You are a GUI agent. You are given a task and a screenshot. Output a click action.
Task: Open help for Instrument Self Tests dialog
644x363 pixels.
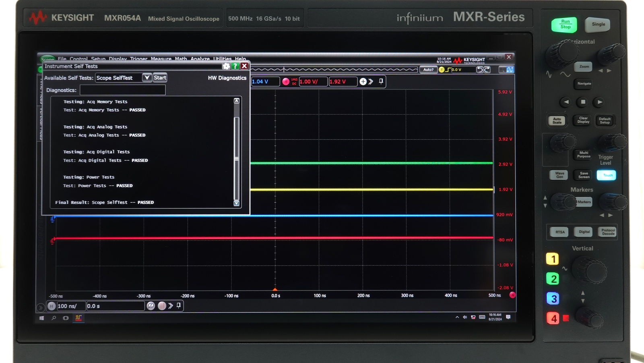click(x=235, y=66)
